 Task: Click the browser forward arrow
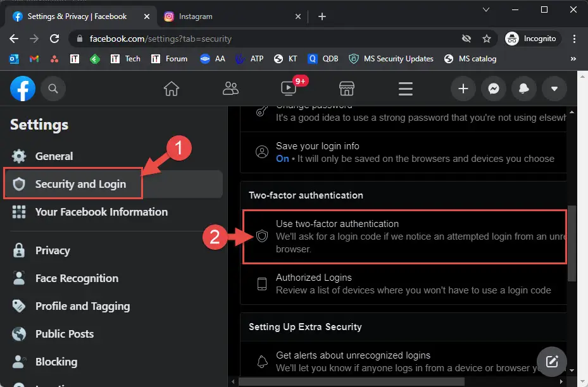click(x=34, y=39)
